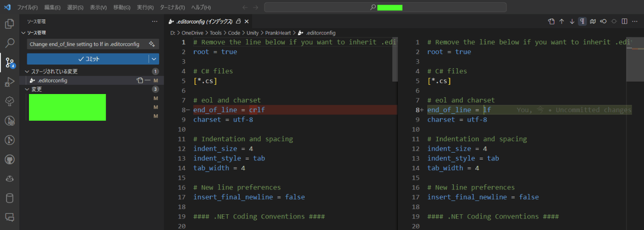Open the ターミナル(T) menu

pos(172,7)
